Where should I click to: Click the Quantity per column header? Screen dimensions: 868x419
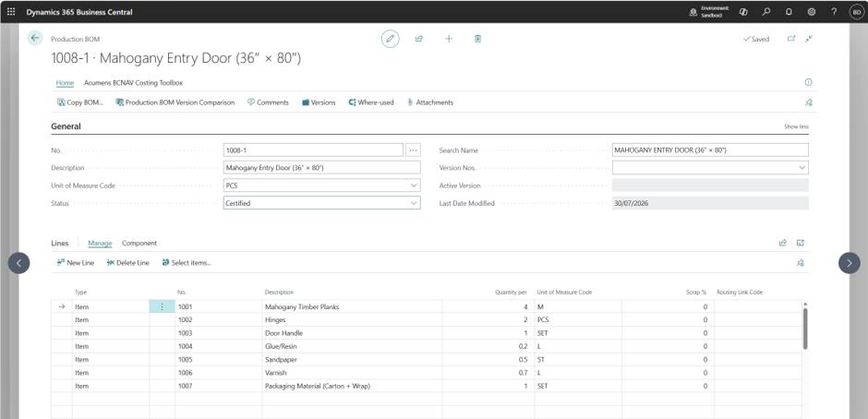point(511,293)
